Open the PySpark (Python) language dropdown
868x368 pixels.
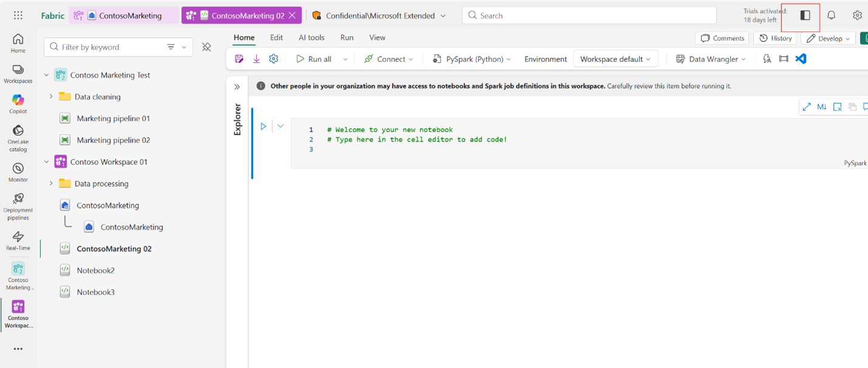pos(472,59)
